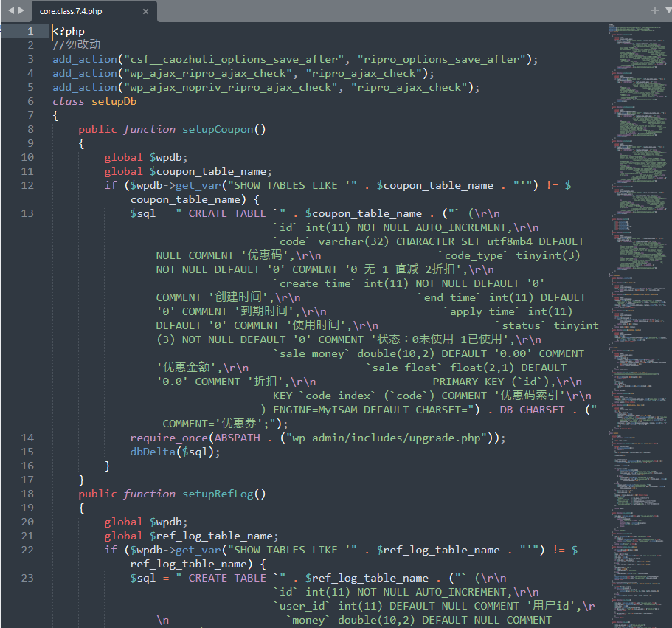Click the 'setupDb' class name
672x628 pixels.
(x=114, y=102)
